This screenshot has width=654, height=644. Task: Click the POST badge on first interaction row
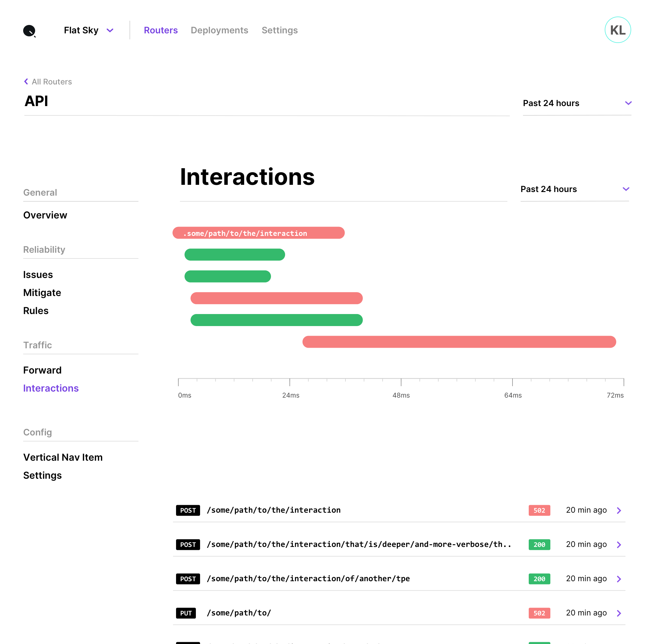point(188,510)
